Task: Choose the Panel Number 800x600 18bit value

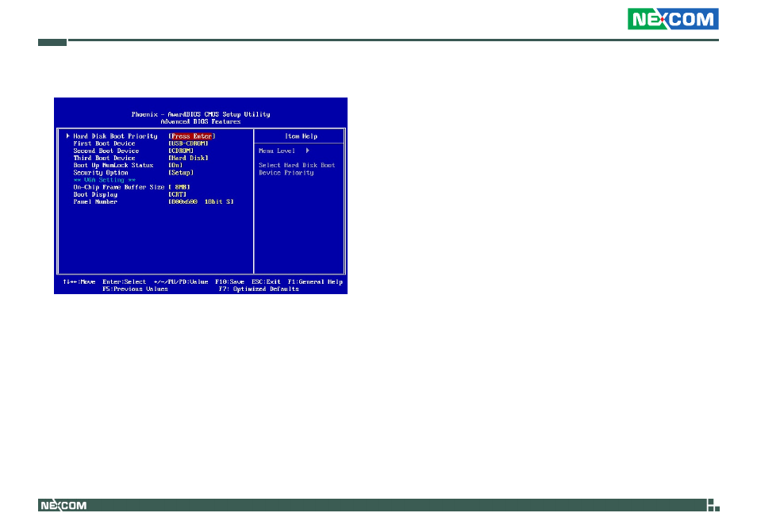Action: coord(201,201)
